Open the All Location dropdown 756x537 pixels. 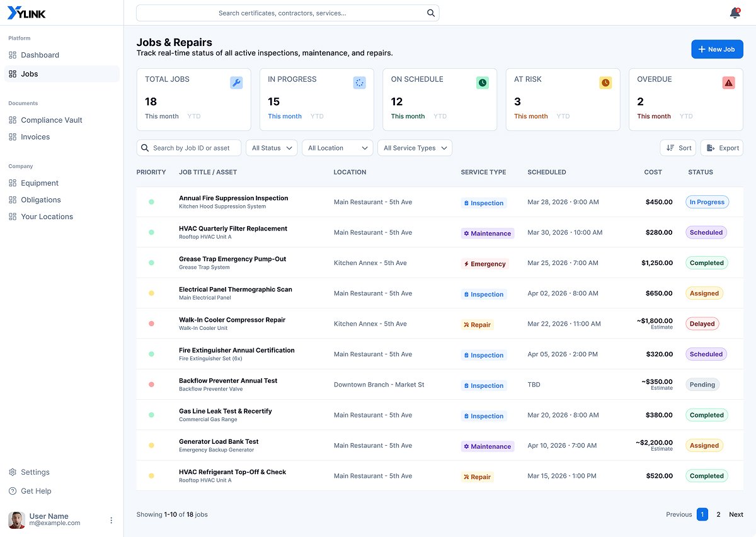[x=338, y=148]
